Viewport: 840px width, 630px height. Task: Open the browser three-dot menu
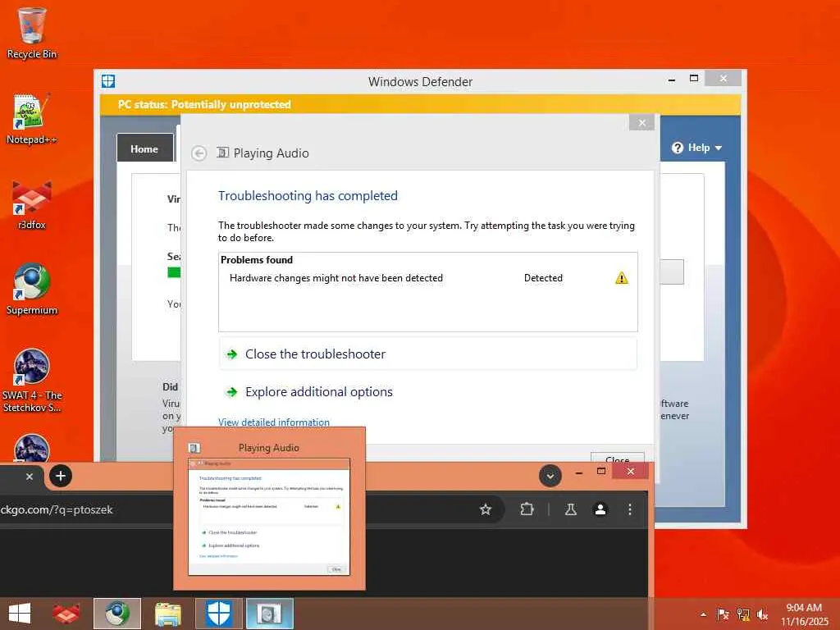(x=630, y=509)
